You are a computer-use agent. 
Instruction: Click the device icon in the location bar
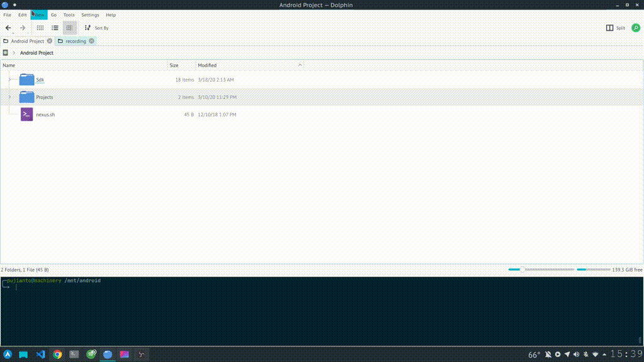5,53
